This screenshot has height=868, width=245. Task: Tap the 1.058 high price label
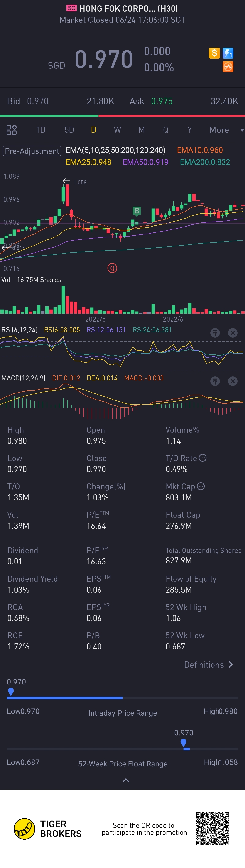[80, 182]
